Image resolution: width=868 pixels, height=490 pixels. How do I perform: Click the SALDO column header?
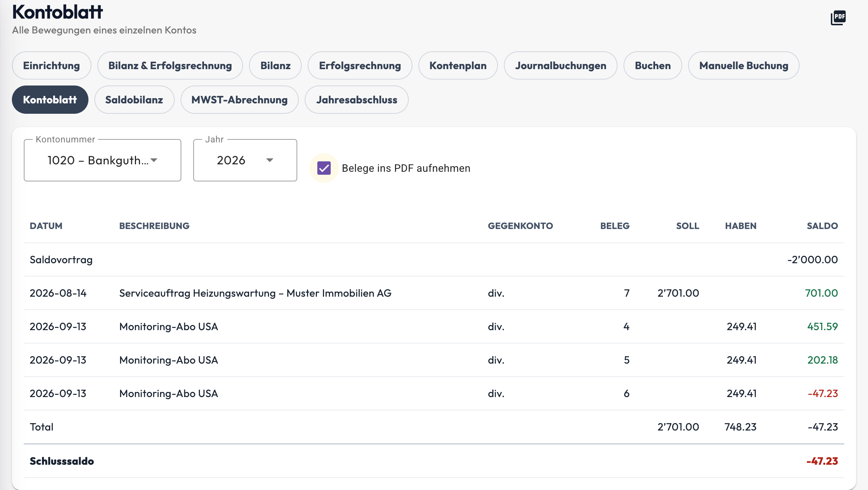822,226
